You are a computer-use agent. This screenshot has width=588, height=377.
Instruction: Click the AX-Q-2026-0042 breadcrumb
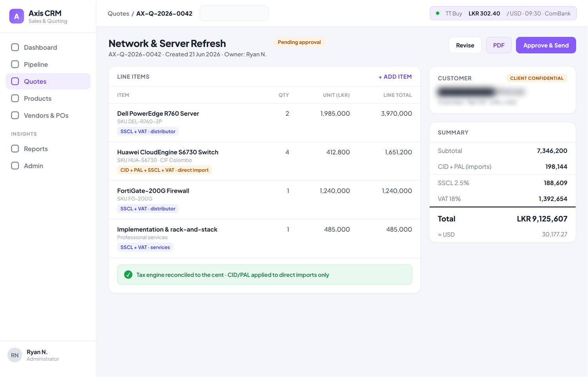tap(164, 13)
